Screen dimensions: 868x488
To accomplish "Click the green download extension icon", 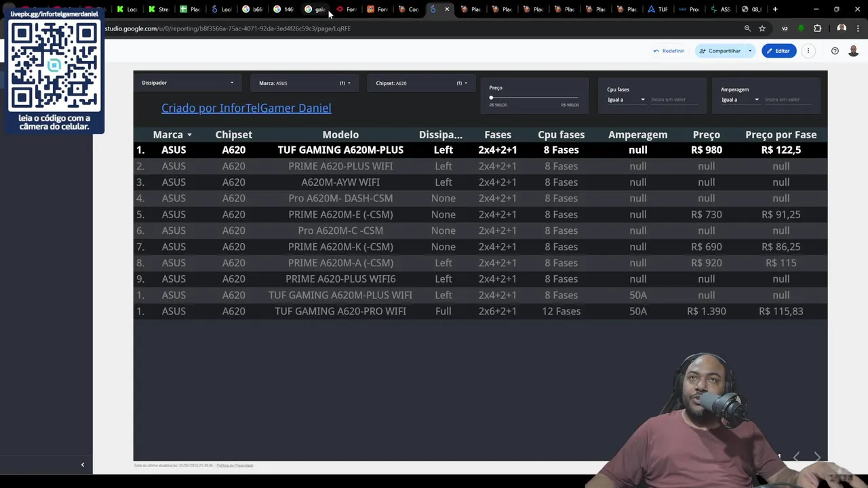I will (802, 28).
